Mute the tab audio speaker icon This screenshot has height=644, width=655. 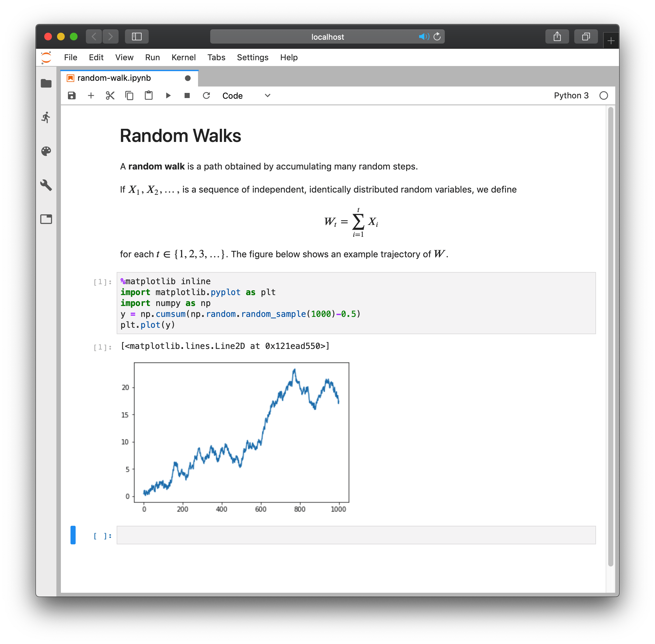[x=424, y=37]
